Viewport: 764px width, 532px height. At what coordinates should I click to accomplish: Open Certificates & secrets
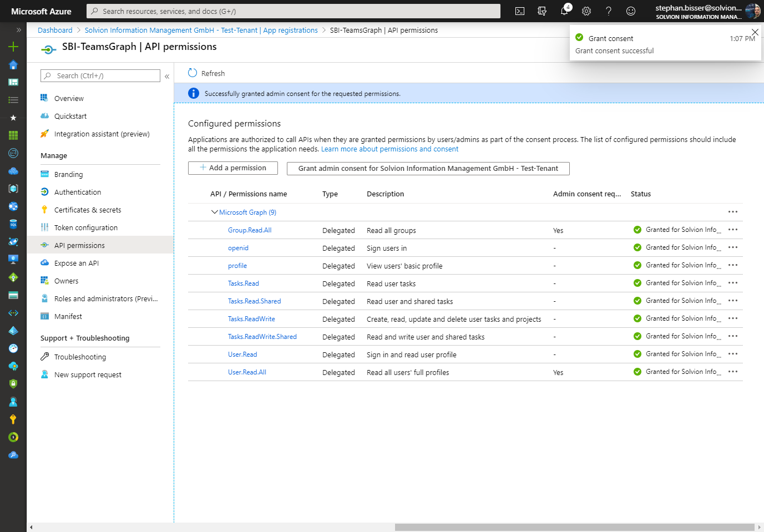point(88,210)
